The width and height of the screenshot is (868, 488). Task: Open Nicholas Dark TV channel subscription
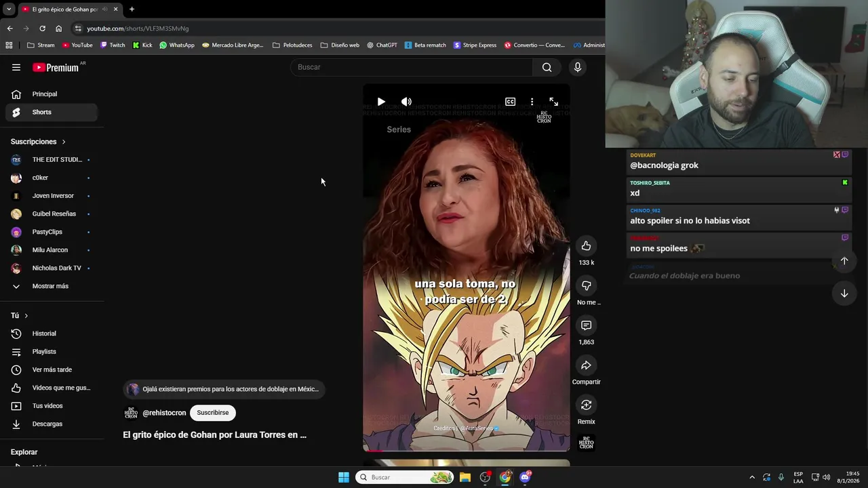52,268
